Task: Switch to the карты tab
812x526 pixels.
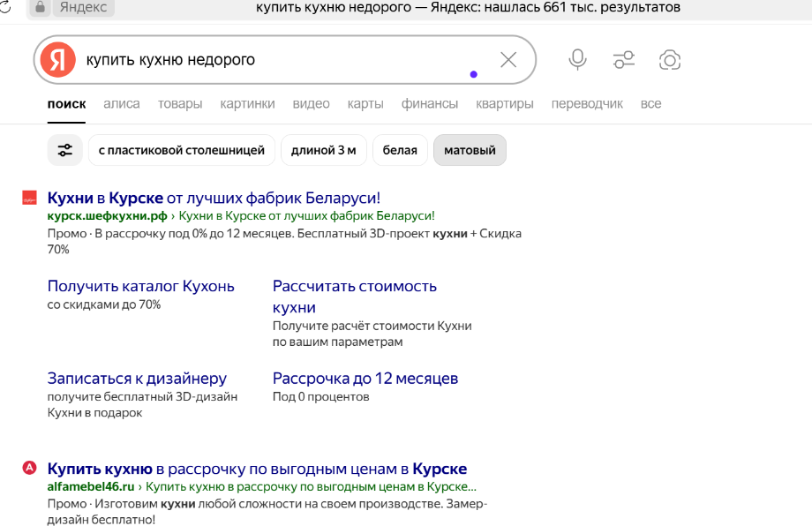Action: coord(365,104)
